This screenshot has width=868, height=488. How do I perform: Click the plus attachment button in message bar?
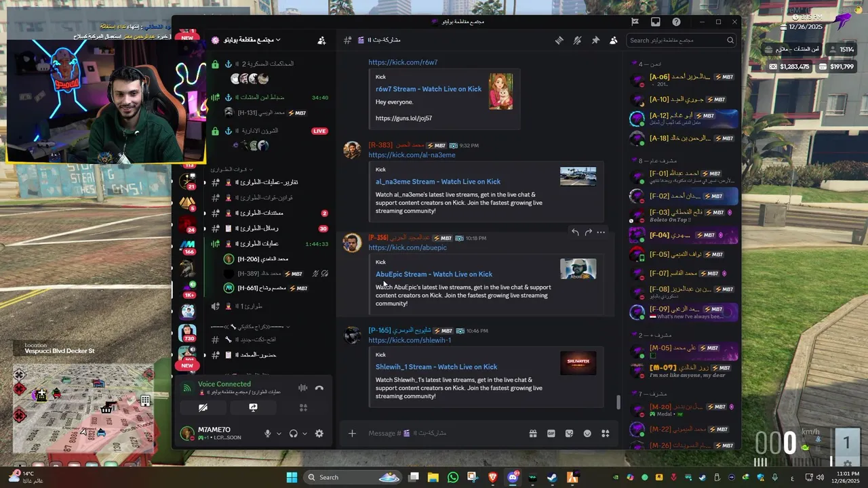(352, 433)
